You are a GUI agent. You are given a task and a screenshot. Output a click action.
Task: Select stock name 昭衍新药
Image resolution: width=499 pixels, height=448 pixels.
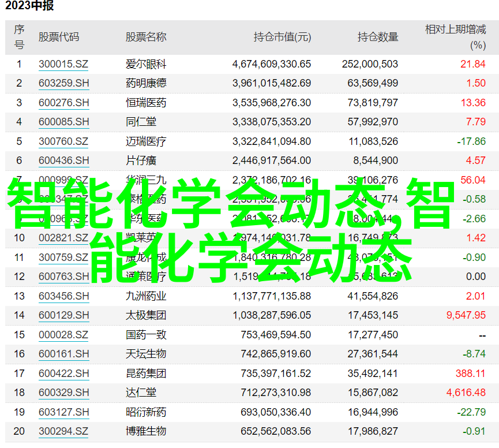coord(146,412)
